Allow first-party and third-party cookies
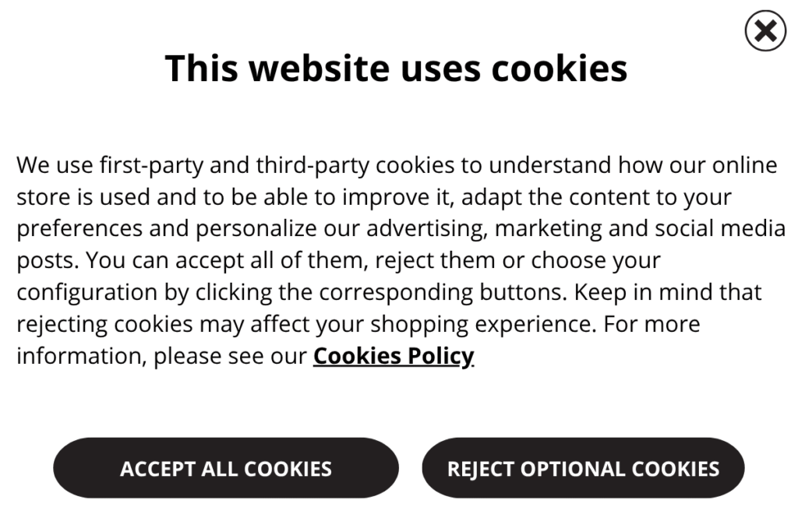 [x=226, y=468]
